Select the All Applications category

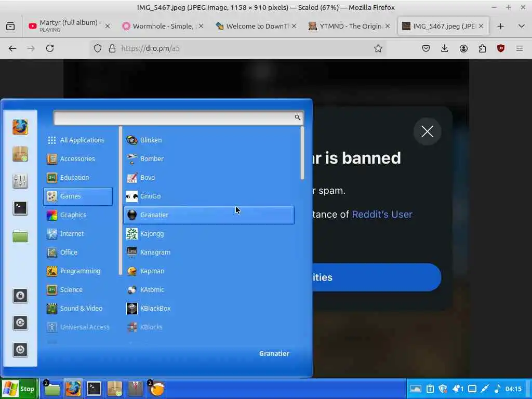(x=78, y=140)
